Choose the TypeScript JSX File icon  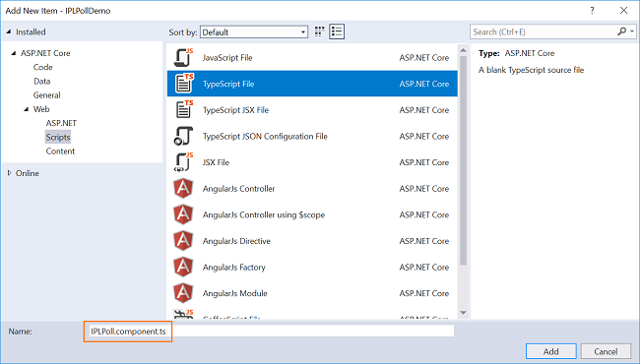coord(183,109)
